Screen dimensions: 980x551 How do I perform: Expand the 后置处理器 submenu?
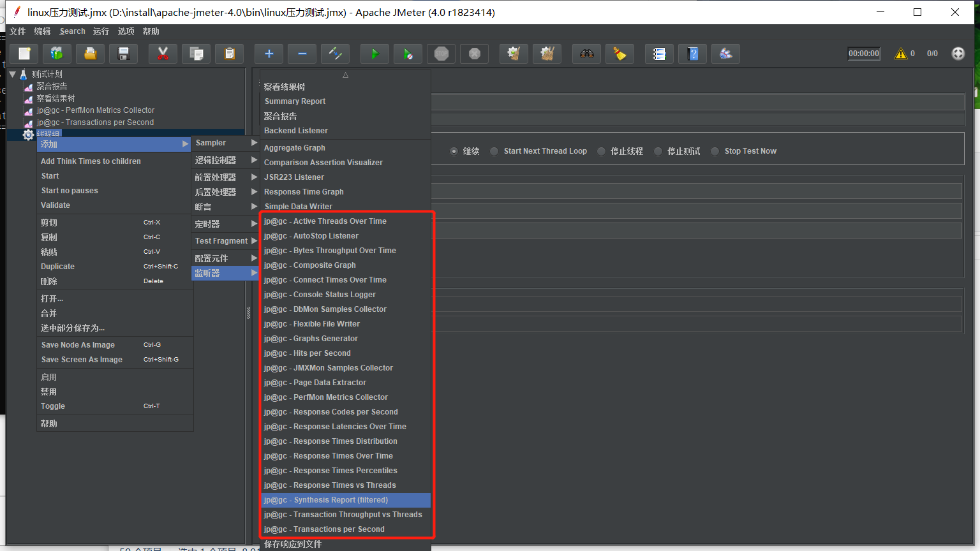225,192
